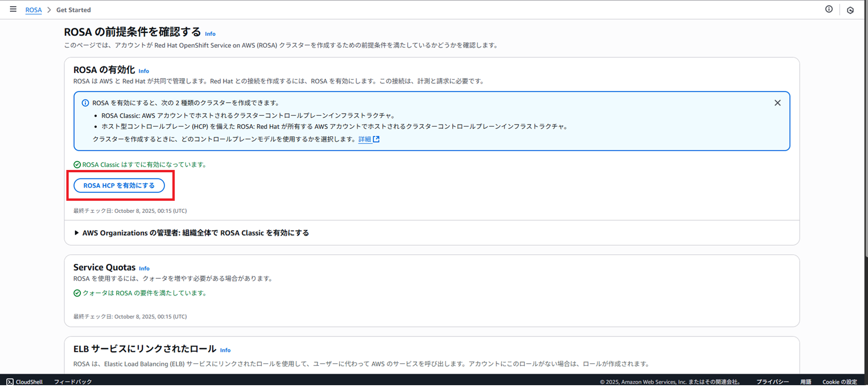Open フィードバック in the footer
Screen dimensions: 868x388
pos(73,381)
